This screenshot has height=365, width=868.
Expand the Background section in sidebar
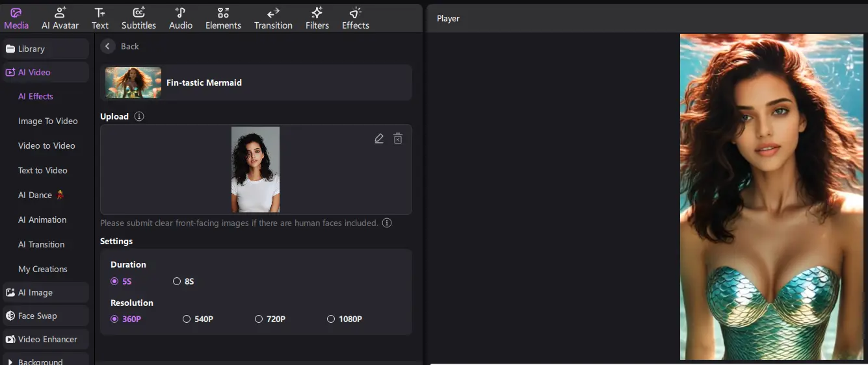(40, 360)
